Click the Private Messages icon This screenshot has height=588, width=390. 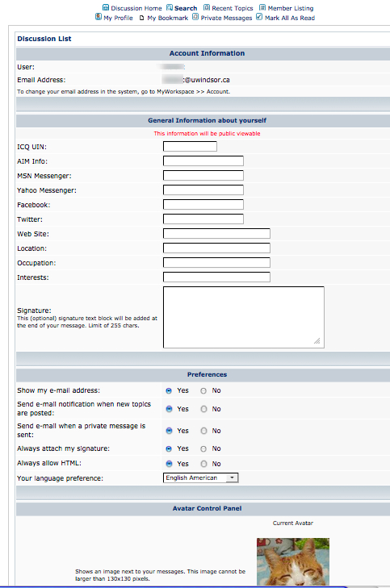coord(195,17)
